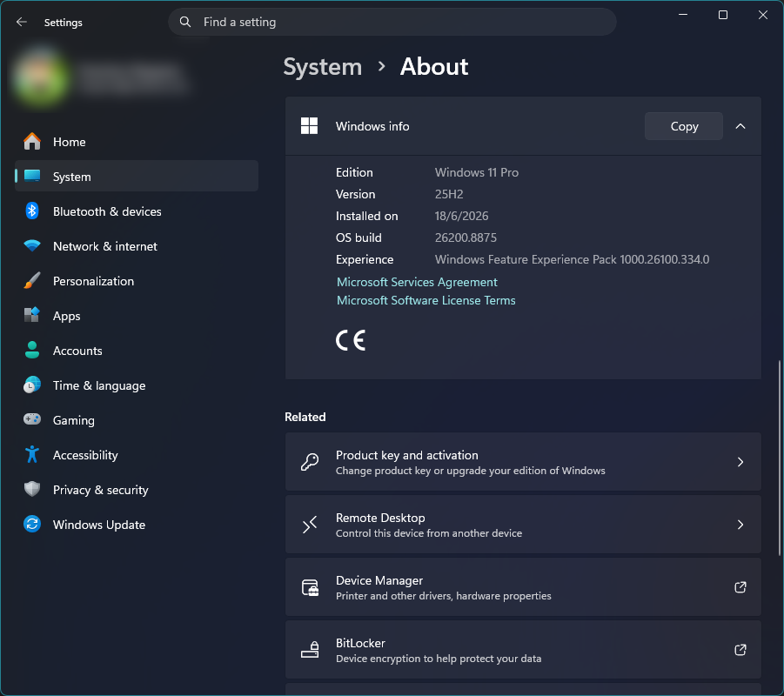Open Remote Desktop chevron arrow

(740, 525)
